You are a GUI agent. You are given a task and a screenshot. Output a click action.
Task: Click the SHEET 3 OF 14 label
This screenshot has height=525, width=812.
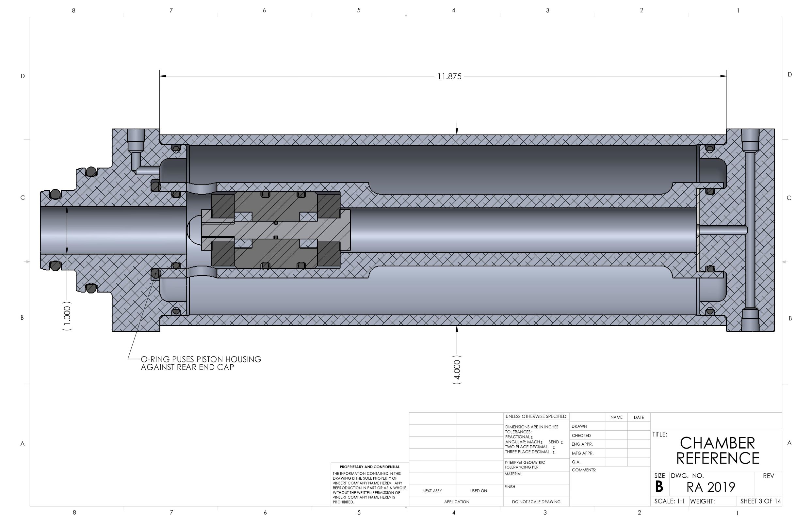pos(760,501)
